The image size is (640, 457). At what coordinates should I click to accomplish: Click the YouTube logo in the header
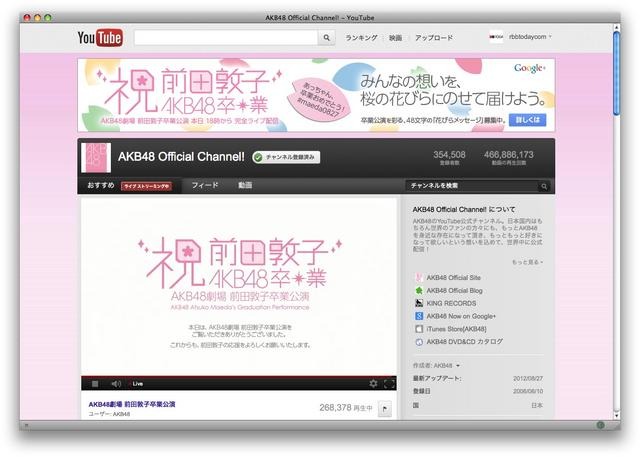pos(99,38)
